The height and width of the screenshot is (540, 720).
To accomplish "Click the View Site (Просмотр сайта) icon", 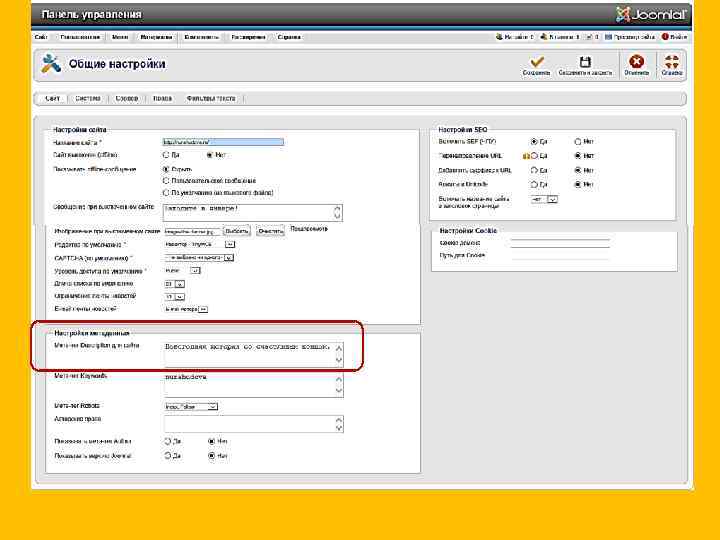I will [608, 37].
